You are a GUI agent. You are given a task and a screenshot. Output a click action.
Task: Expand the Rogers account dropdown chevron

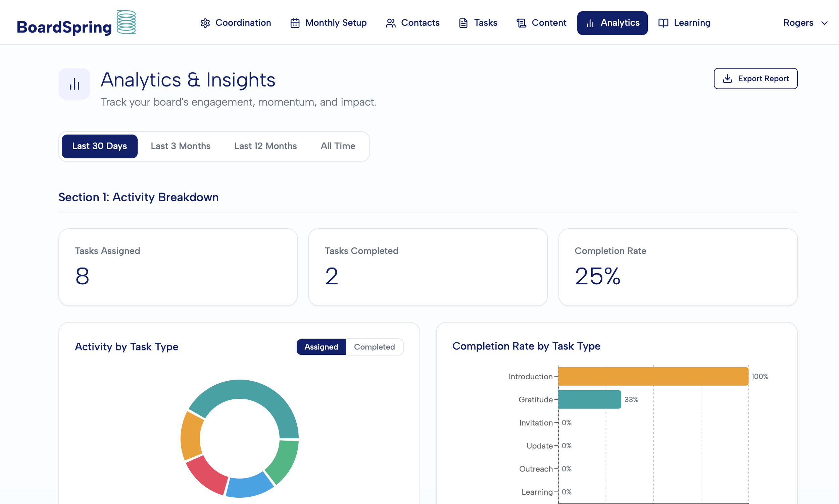click(x=824, y=23)
